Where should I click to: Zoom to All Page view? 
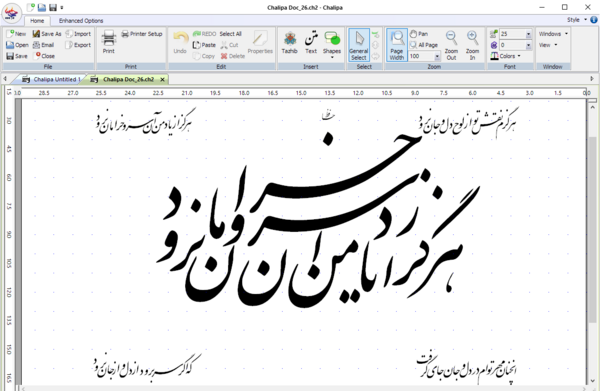tap(424, 45)
